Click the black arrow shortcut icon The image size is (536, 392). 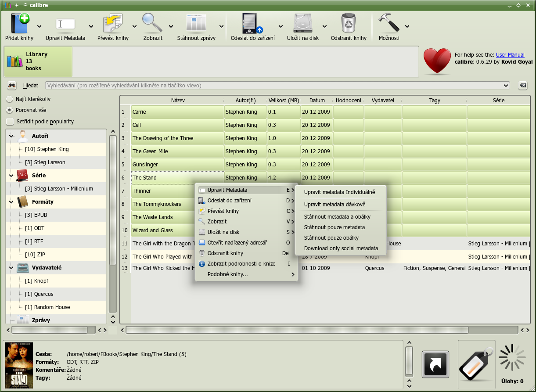[x=435, y=364]
